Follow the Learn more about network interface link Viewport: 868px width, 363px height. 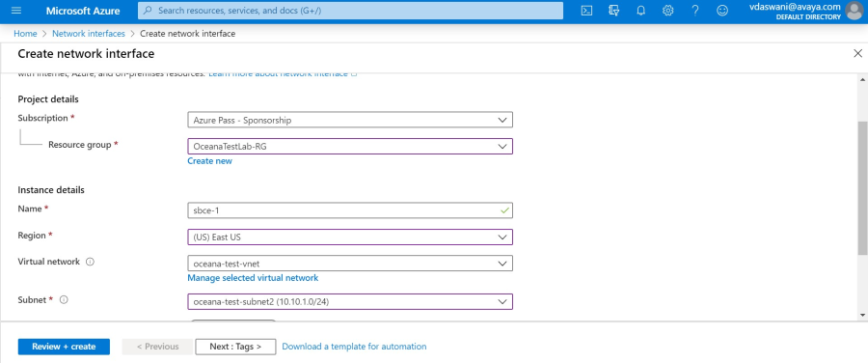283,74
